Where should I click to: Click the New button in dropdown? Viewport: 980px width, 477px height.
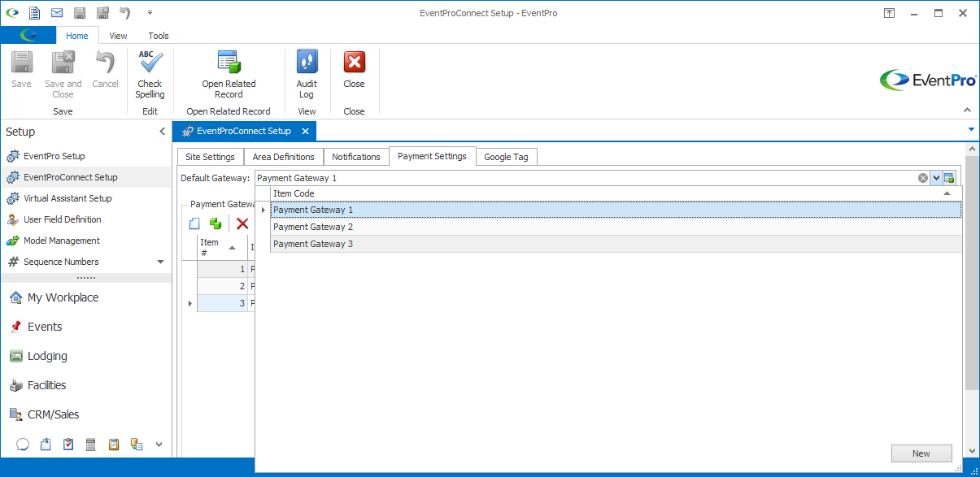[921, 453]
